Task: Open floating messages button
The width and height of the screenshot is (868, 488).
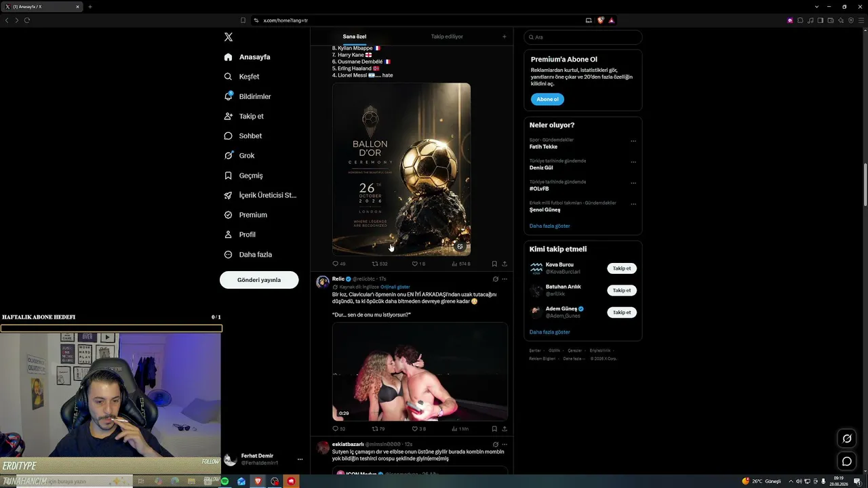Action: click(847, 462)
